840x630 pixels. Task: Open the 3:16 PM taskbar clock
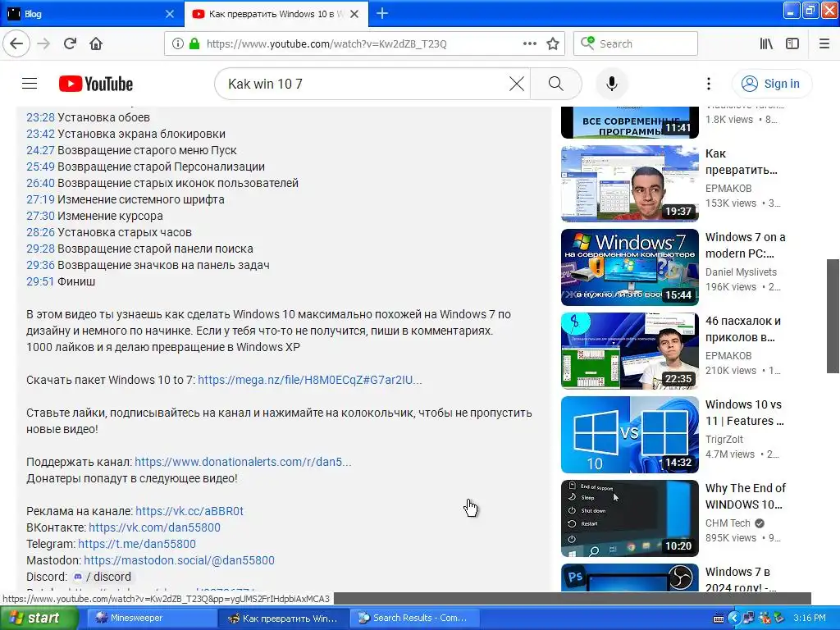tap(809, 618)
